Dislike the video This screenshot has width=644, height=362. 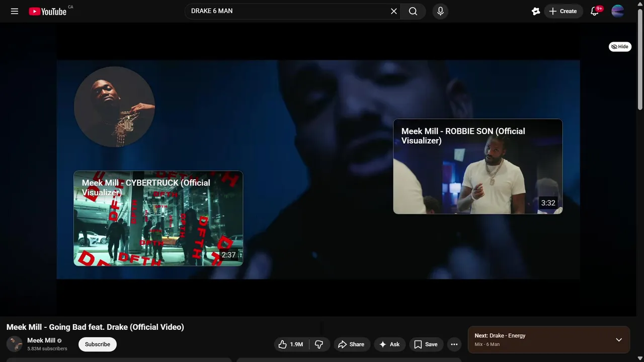pyautogui.click(x=319, y=344)
